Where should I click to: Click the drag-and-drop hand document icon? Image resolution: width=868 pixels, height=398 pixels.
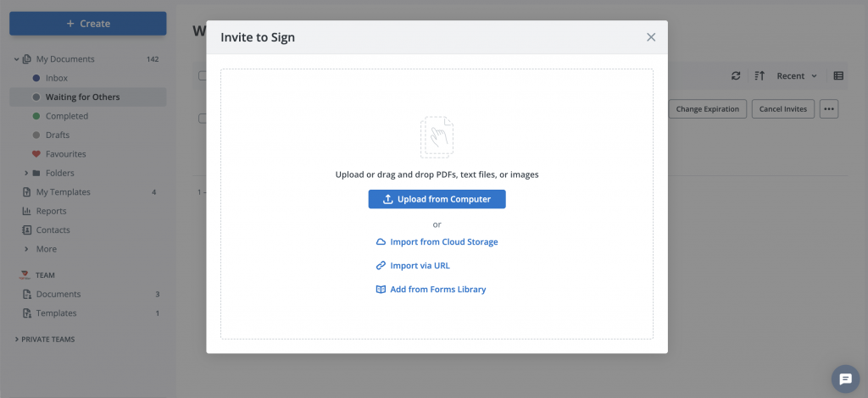[x=437, y=137]
